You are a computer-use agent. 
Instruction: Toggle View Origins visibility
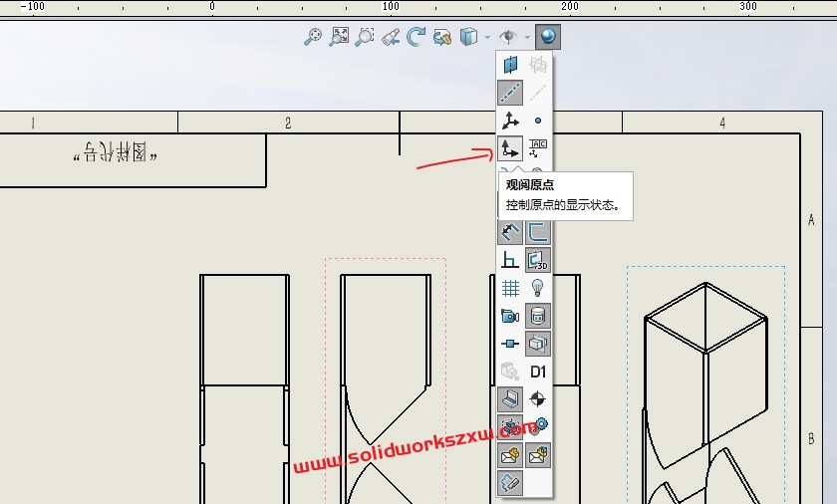510,148
